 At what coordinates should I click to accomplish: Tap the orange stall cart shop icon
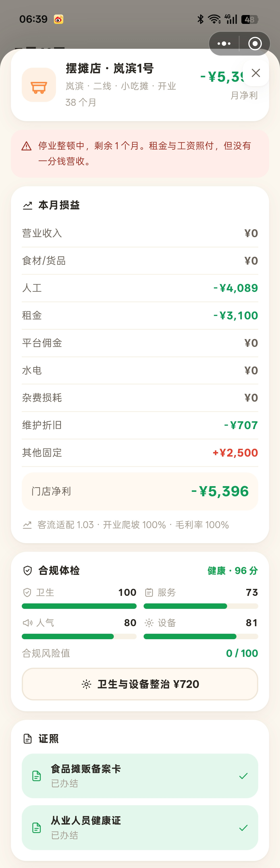point(39,85)
